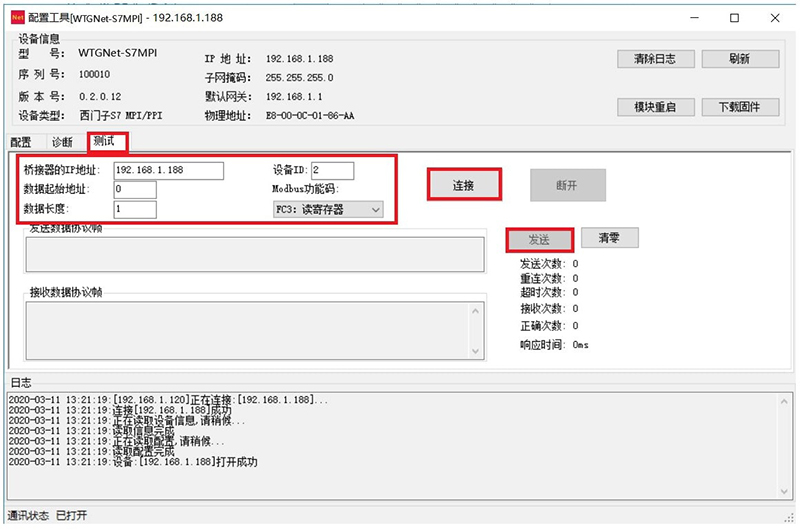Click the 数据起始地址 input field

pyautogui.click(x=135, y=190)
